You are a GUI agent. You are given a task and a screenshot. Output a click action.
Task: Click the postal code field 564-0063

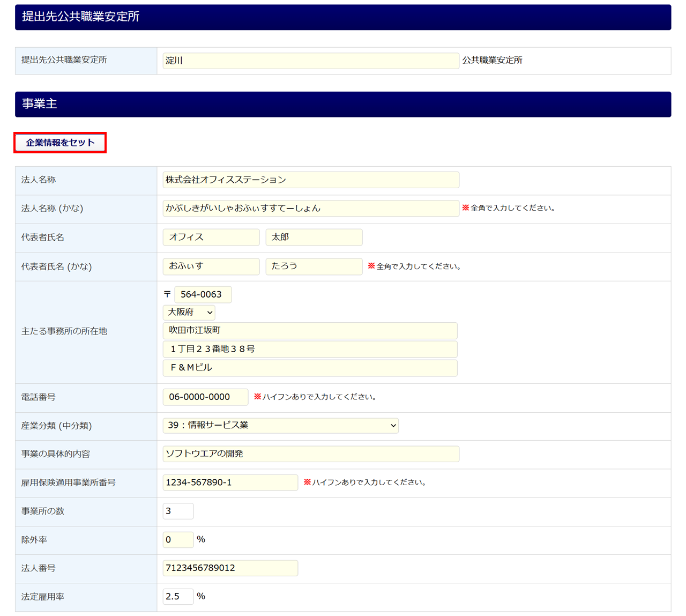click(x=203, y=294)
